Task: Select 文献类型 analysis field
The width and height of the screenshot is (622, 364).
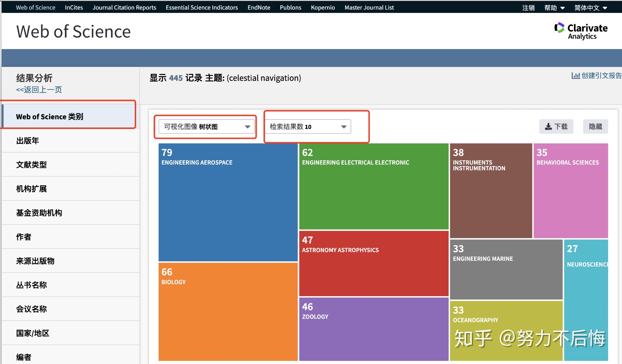Action: (70, 165)
